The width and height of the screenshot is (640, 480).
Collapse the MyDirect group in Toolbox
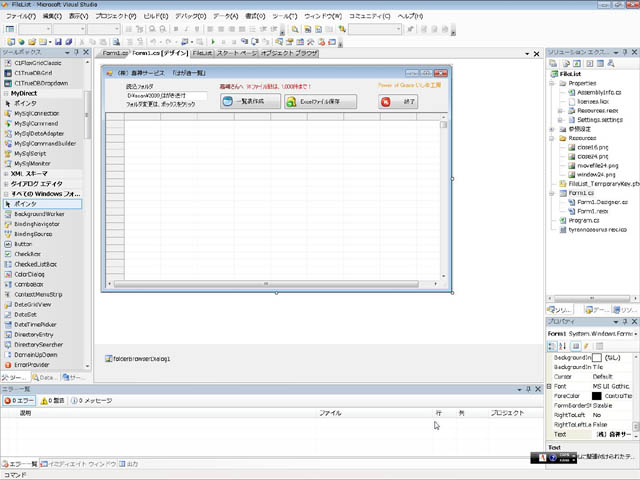click(6, 93)
